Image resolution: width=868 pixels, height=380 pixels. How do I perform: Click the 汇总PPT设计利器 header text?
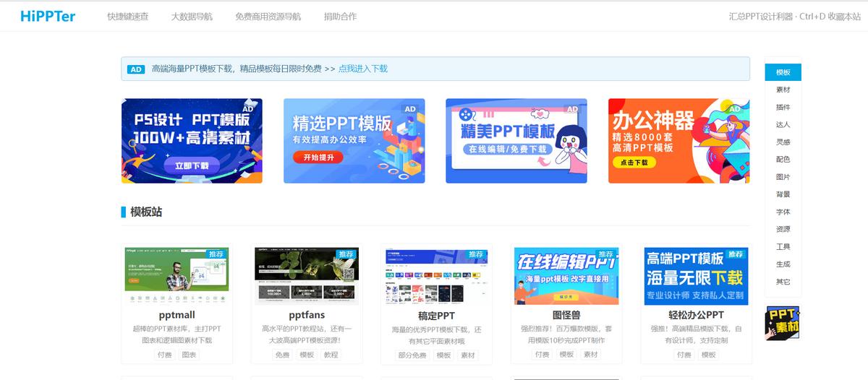(761, 16)
